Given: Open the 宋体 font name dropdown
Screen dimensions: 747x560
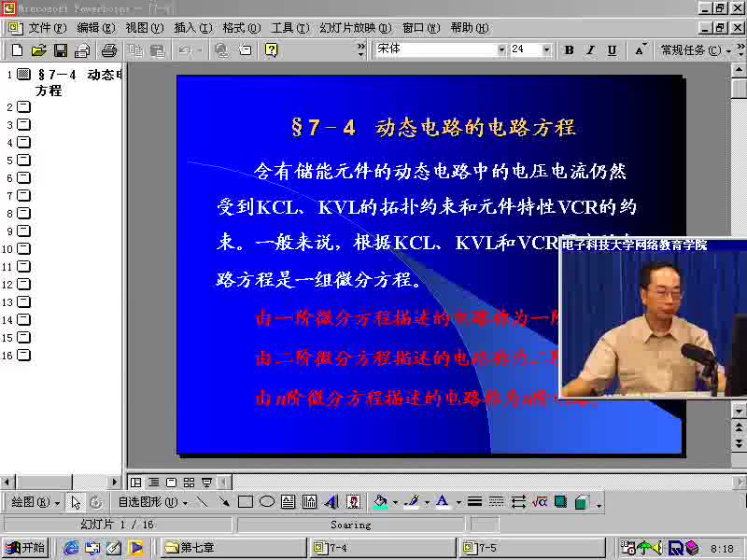Looking at the screenshot, I should click(501, 49).
